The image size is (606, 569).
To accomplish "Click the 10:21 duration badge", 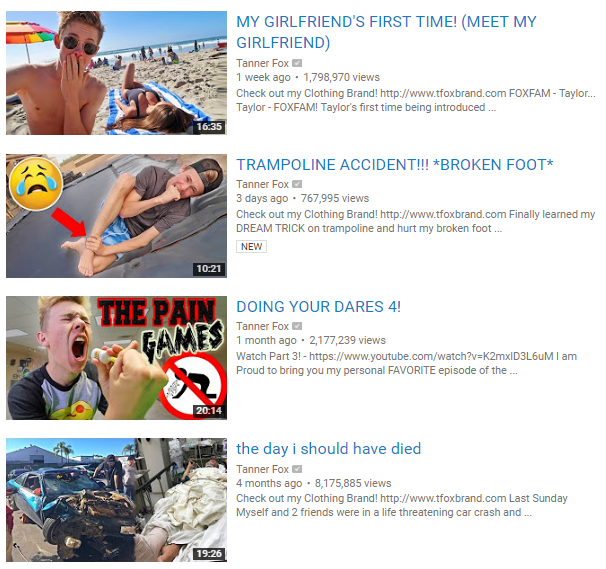I will click(209, 269).
